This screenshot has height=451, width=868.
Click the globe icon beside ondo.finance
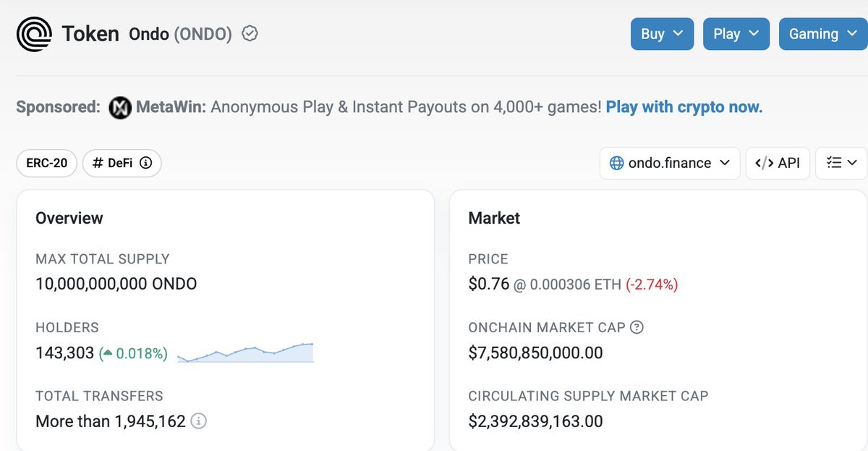tap(617, 163)
